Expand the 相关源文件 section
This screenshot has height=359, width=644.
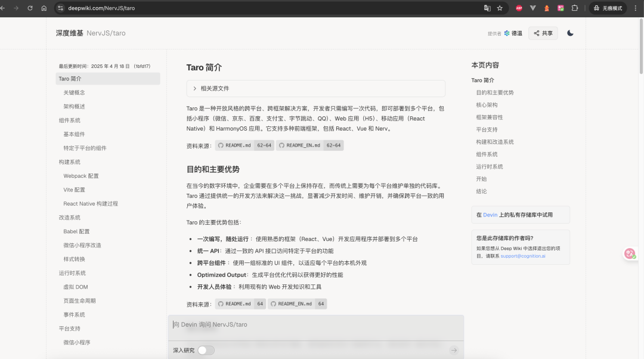315,88
